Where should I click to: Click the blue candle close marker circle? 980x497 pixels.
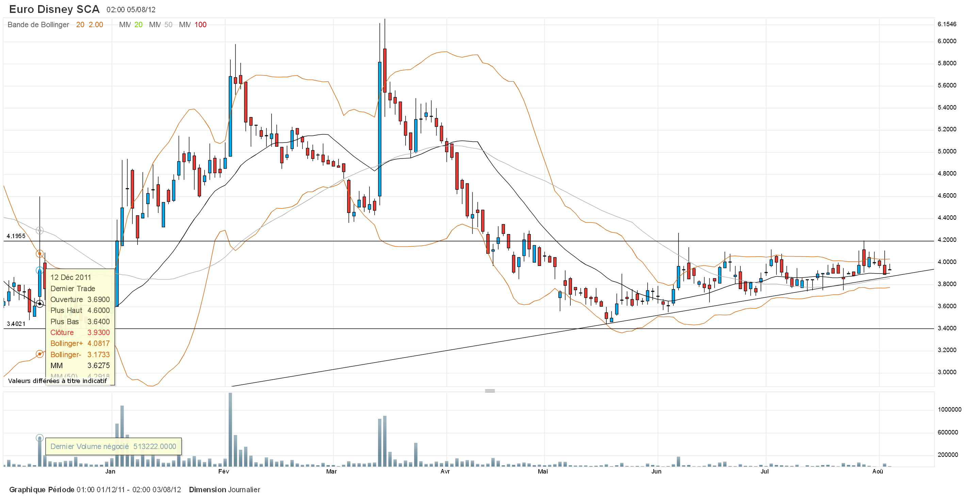click(x=39, y=270)
